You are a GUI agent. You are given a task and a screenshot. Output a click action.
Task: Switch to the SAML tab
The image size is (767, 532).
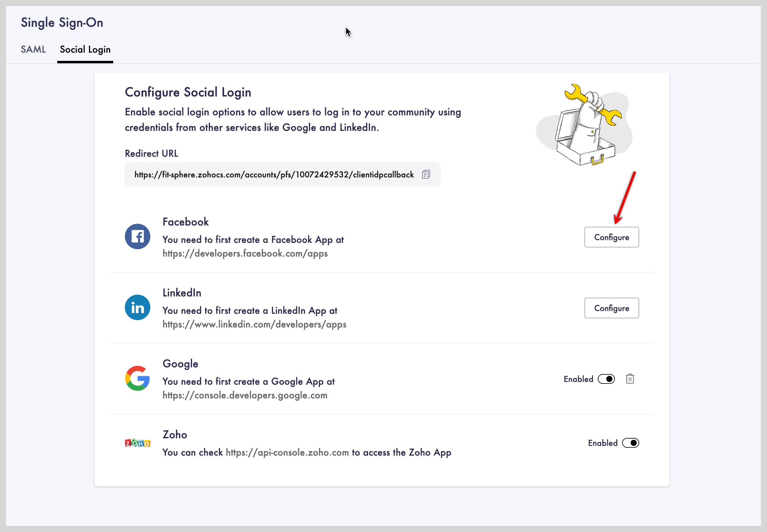[x=33, y=49]
